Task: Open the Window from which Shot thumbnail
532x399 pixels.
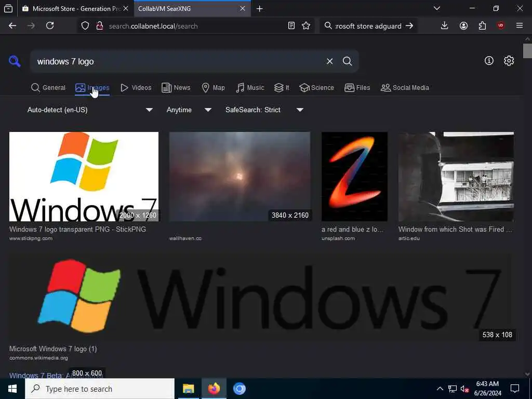Action: pos(456,177)
